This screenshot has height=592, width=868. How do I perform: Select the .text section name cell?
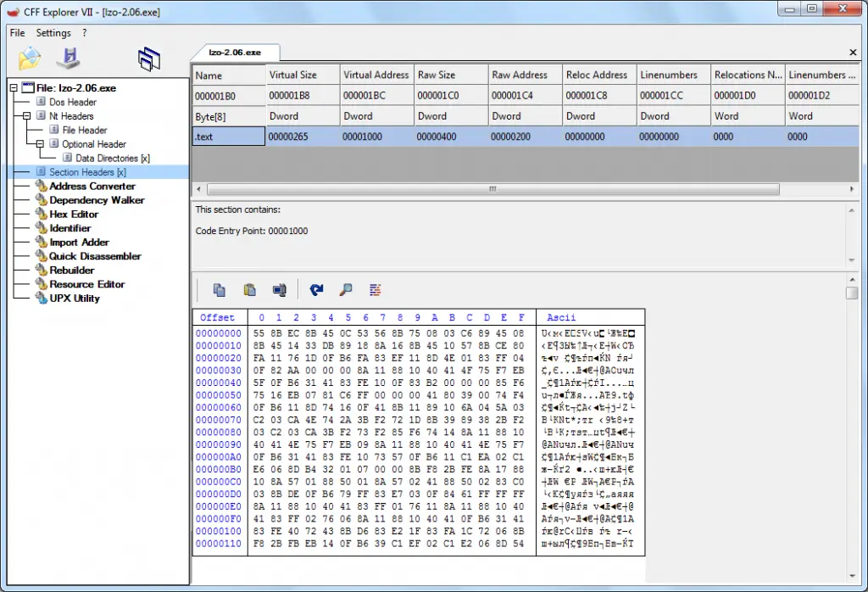pyautogui.click(x=228, y=136)
